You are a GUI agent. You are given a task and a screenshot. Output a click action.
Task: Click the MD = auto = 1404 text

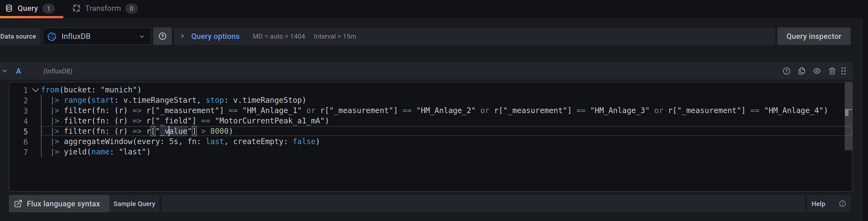tap(279, 36)
